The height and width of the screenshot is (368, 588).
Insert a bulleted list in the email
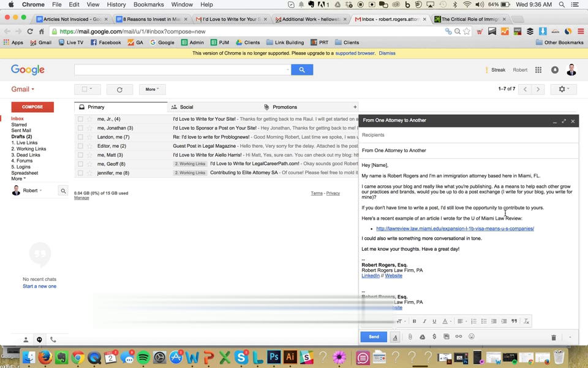[484, 321]
